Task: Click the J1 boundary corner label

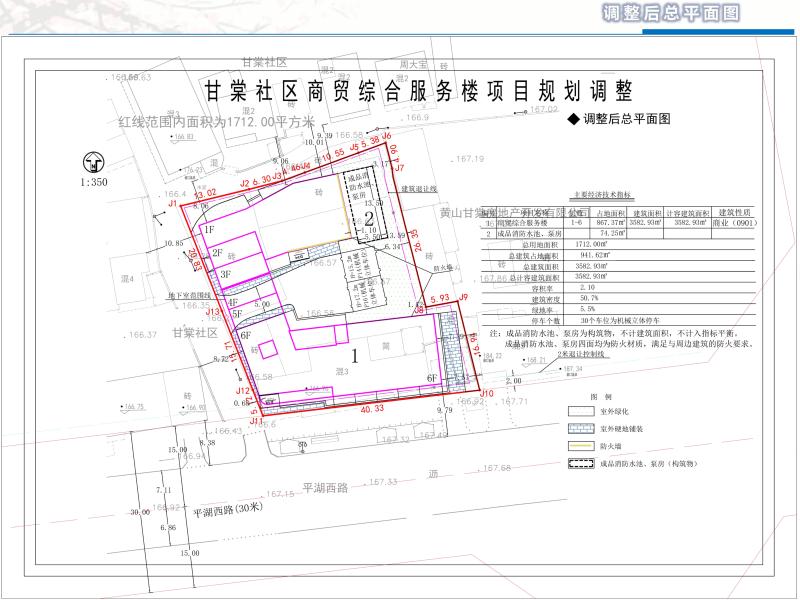Action: click(173, 203)
